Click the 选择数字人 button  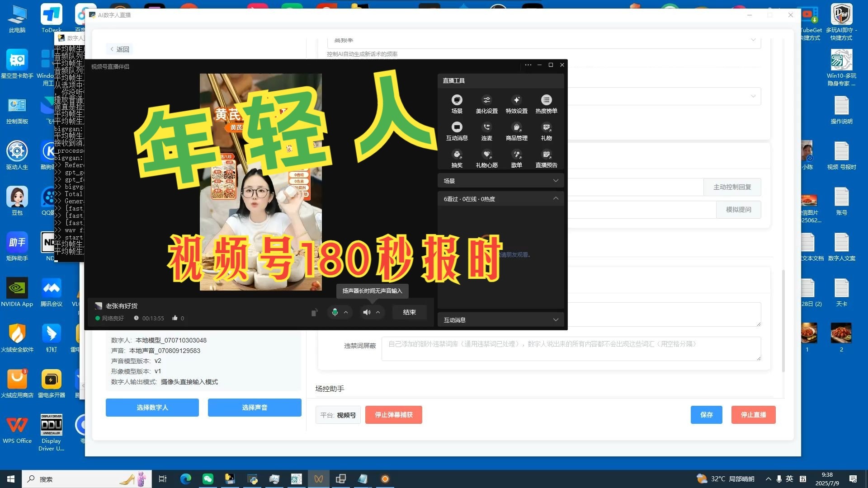click(152, 407)
